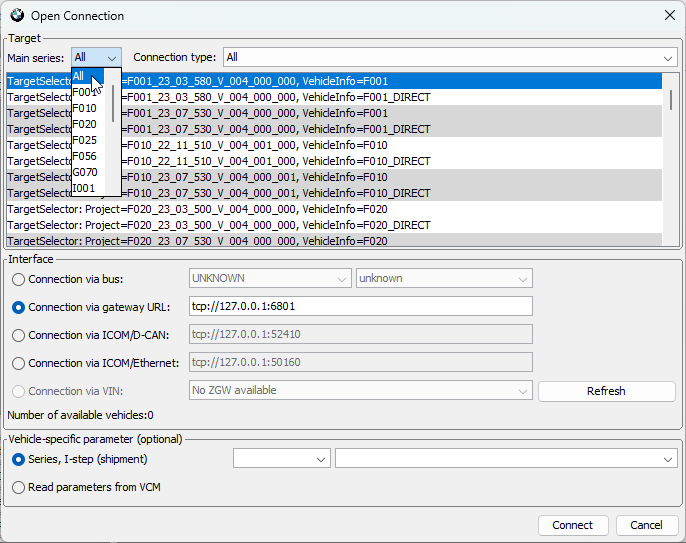Select 'Read parameters from VCM' radio button
This screenshot has height=543, width=686.
tap(18, 487)
